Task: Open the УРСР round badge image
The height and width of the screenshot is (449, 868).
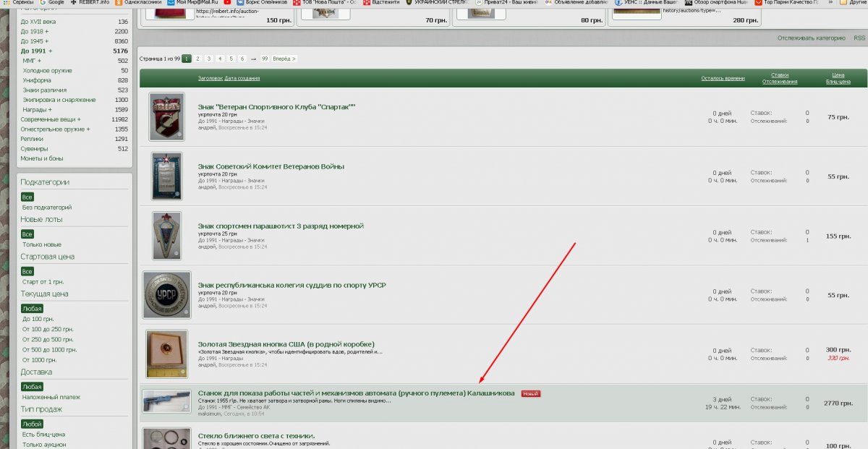Action: point(166,295)
